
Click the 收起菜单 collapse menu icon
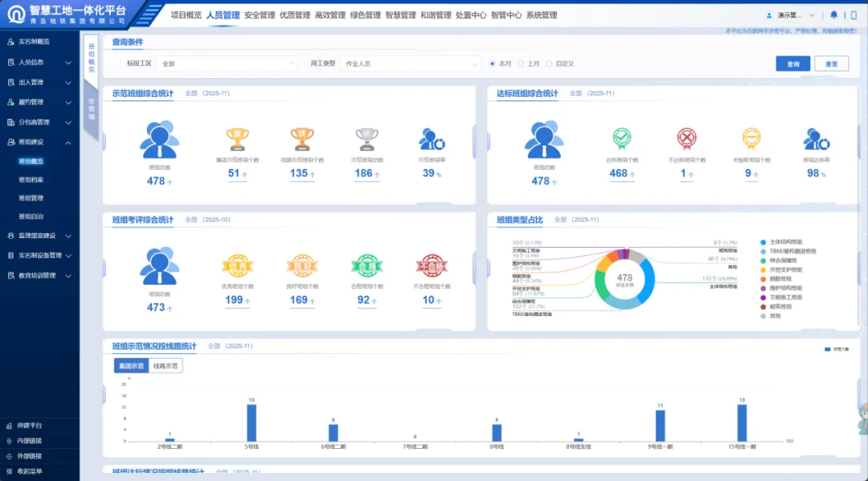pos(10,471)
